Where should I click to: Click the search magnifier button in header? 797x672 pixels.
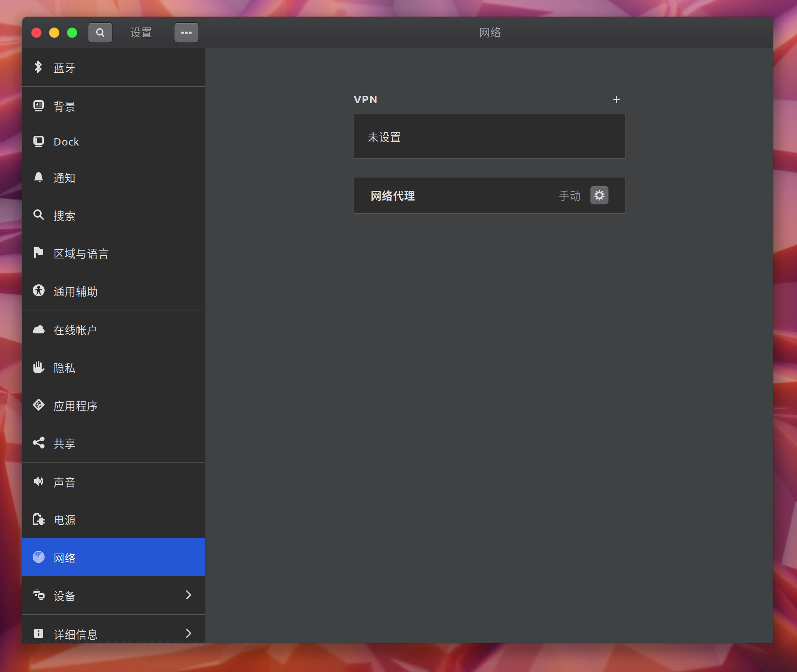[x=100, y=33]
